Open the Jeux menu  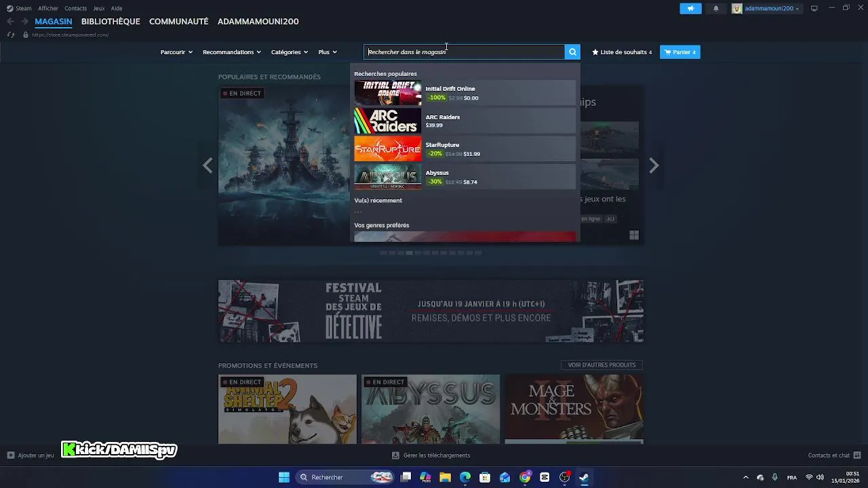point(99,9)
